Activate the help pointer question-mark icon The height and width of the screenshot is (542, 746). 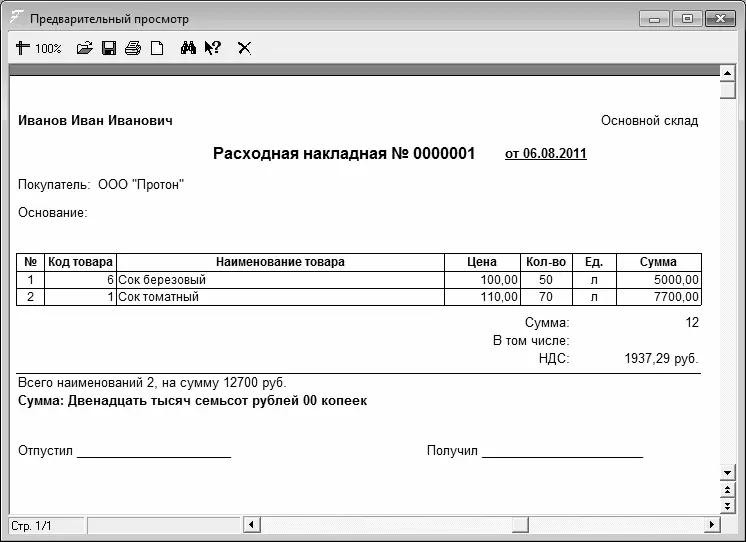(212, 48)
